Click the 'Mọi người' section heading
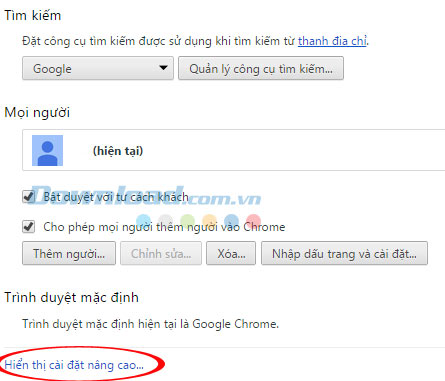 click(x=37, y=112)
